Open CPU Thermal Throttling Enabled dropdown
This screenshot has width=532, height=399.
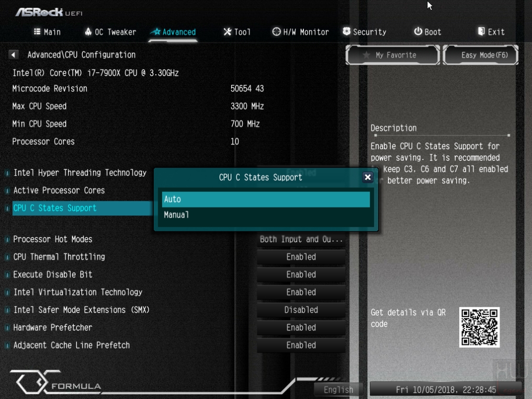click(x=301, y=257)
